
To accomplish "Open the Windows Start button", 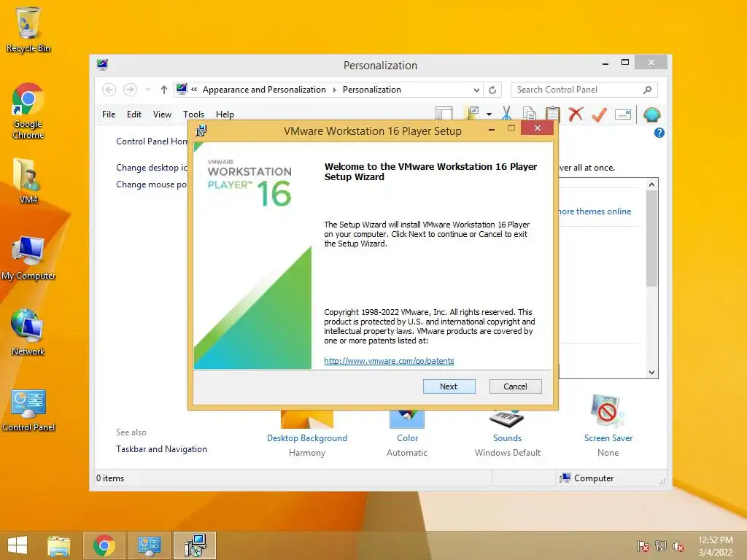I will [18, 545].
